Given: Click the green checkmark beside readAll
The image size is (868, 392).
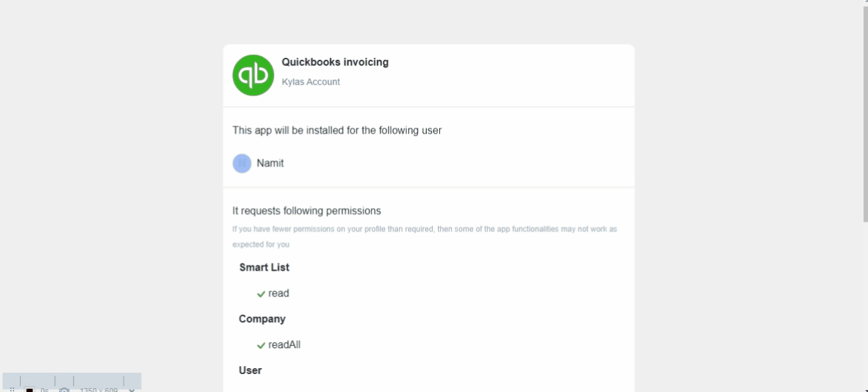Looking at the screenshot, I should [x=261, y=346].
